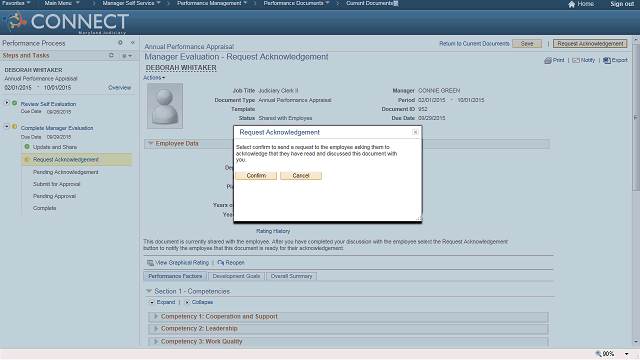Collapse the Performance Process panel with the double-arrow icon
The width and height of the screenshot is (640, 360).
coord(133,42)
